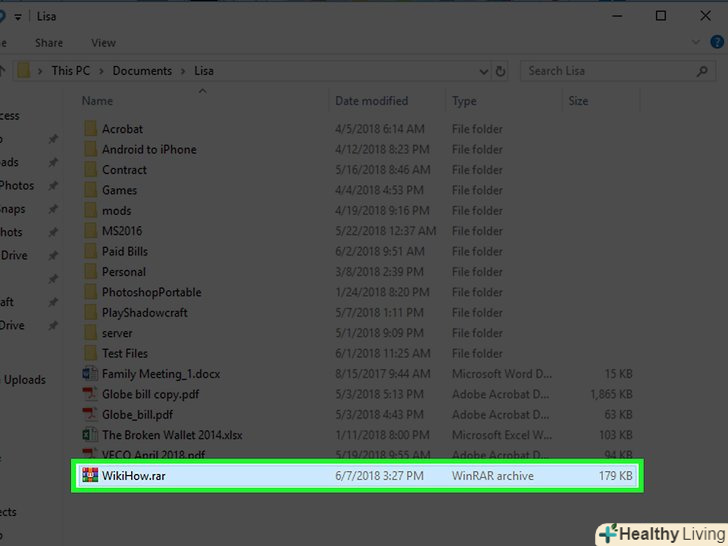Select the Contract folder icon
Viewport: 728px width, 546px height.
tap(91, 169)
